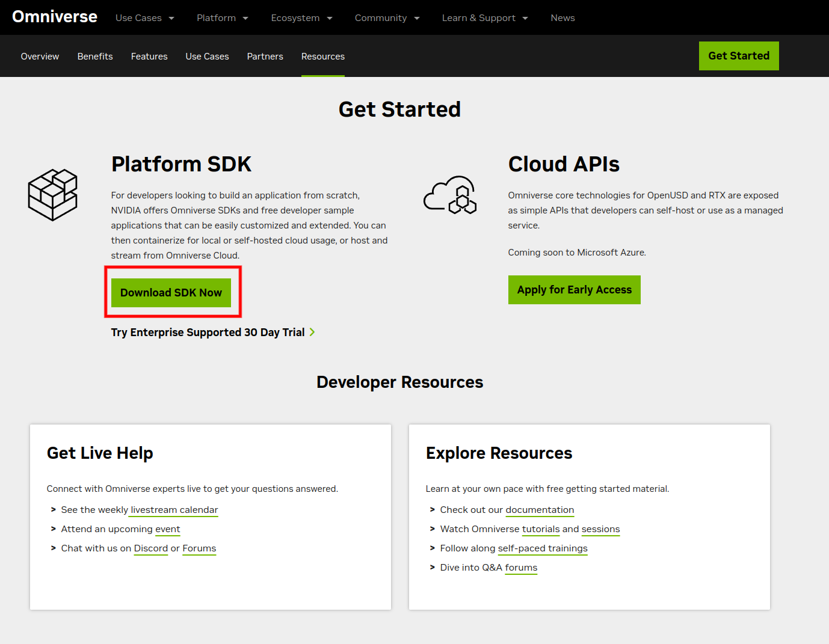
Task: Open the Use Cases dropdown menu
Action: pyautogui.click(x=145, y=18)
